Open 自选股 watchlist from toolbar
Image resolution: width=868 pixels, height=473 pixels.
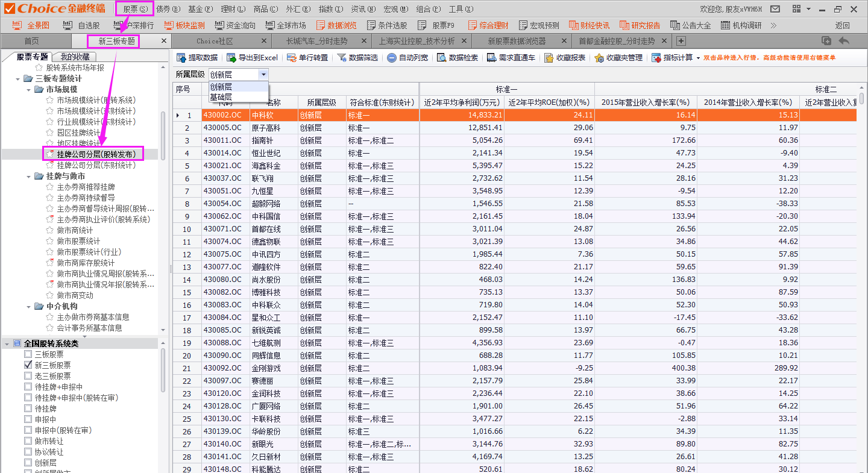coord(82,25)
